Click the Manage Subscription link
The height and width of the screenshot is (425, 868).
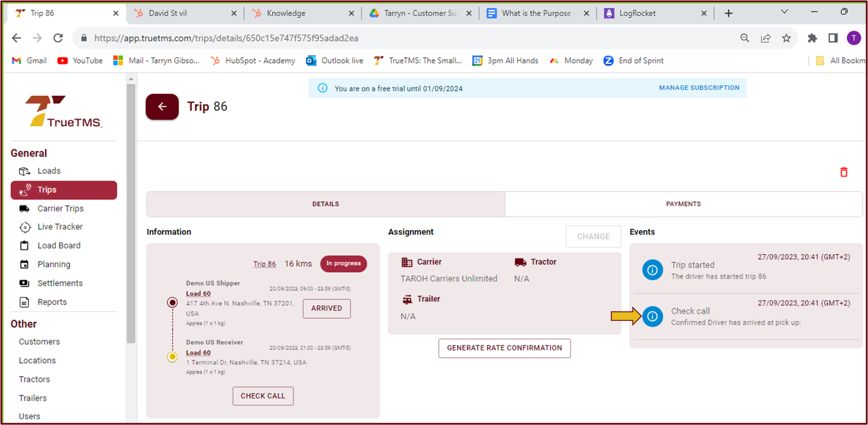pos(699,88)
